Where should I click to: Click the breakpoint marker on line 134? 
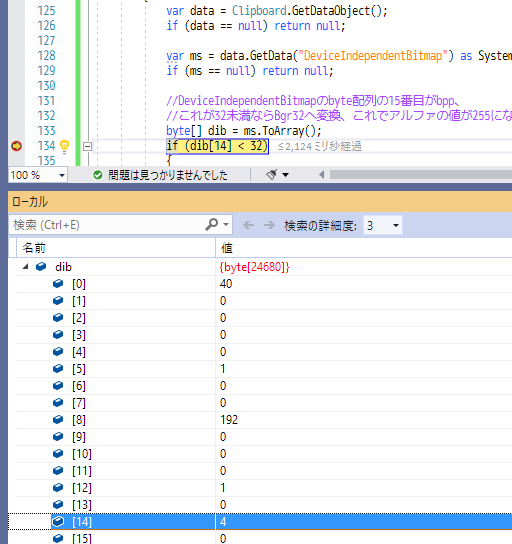pos(16,146)
